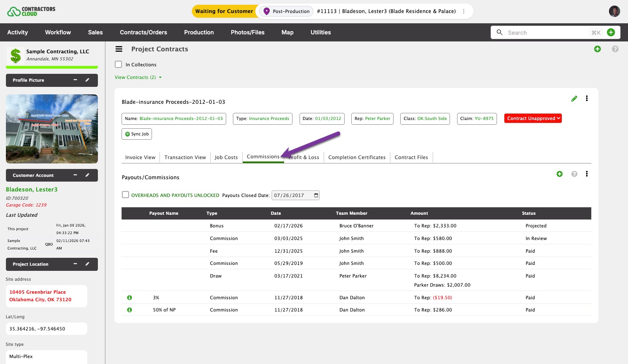Click help question mark near Project Contracts
Viewport: 628px width, 364px height.
615,49
